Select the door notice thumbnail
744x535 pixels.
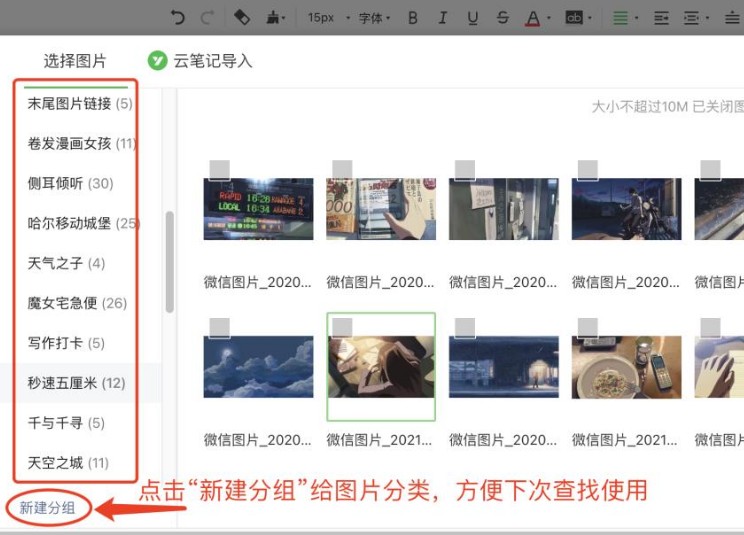click(504, 209)
